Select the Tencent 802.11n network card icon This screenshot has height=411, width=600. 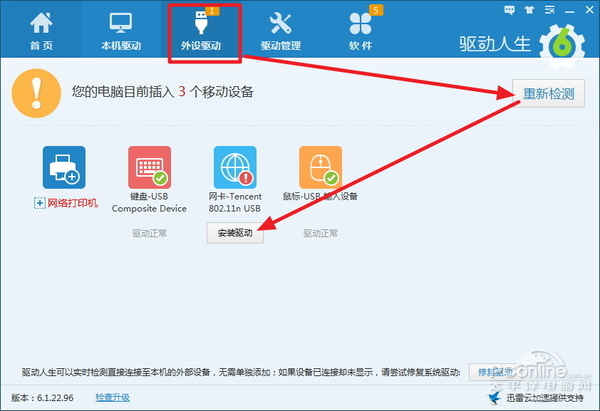[x=235, y=167]
